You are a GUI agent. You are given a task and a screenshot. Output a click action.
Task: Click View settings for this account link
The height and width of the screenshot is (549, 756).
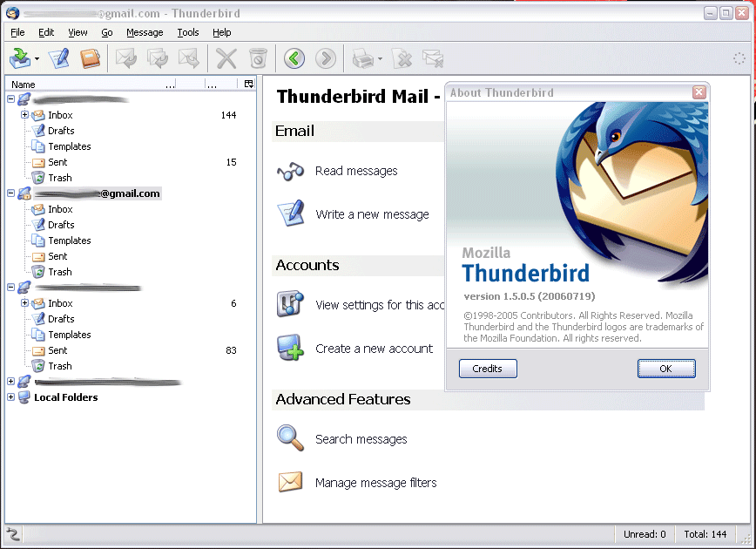click(x=380, y=305)
